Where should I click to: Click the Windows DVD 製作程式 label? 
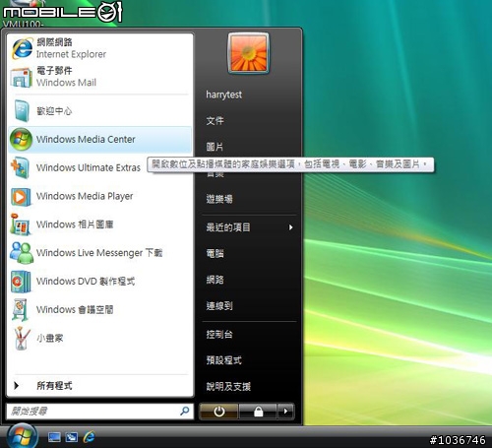click(x=86, y=282)
